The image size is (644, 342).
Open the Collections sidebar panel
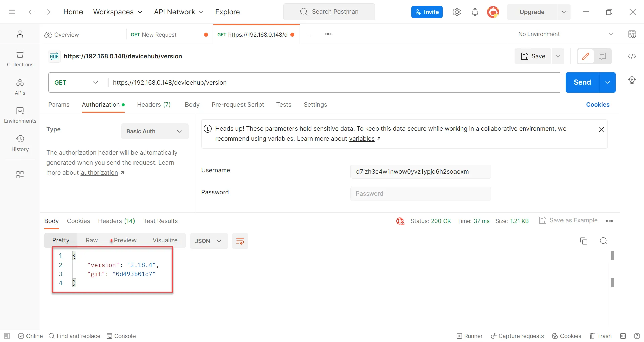20,59
